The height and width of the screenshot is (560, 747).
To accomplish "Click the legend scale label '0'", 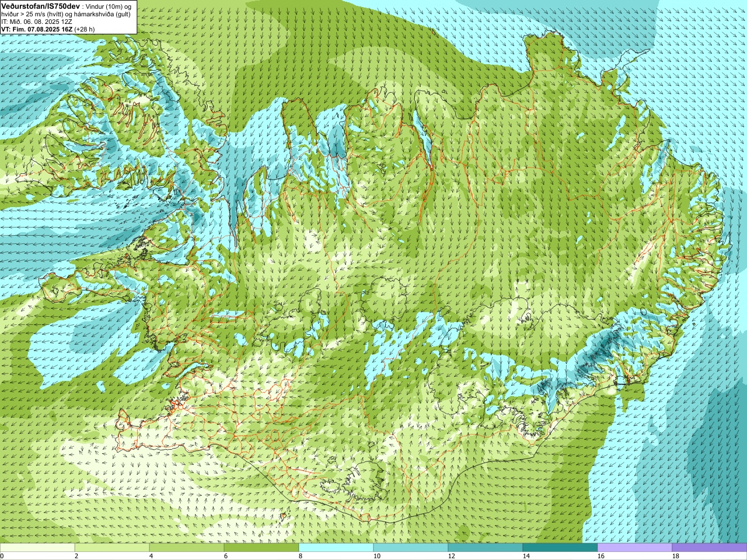I will click(x=2, y=556).
